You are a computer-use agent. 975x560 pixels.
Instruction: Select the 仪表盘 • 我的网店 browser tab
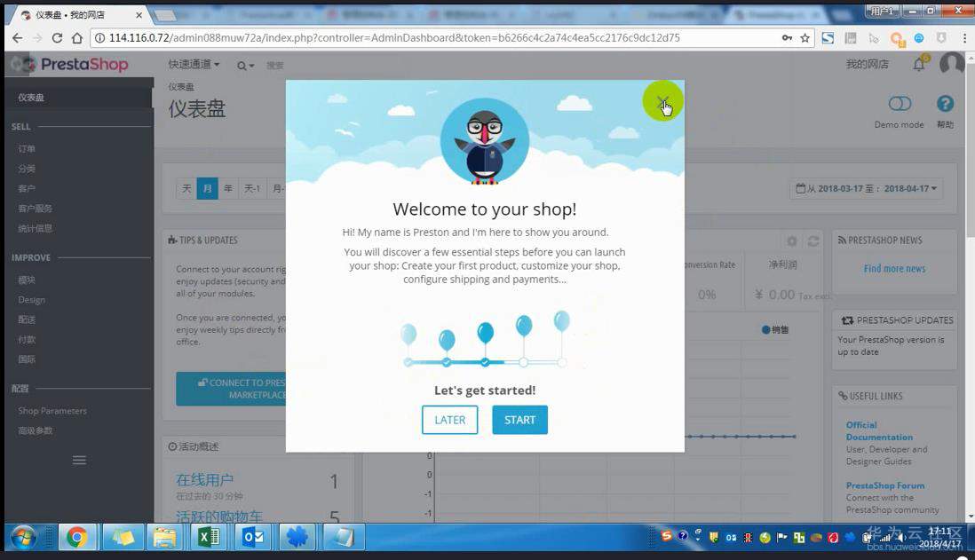pos(80,15)
